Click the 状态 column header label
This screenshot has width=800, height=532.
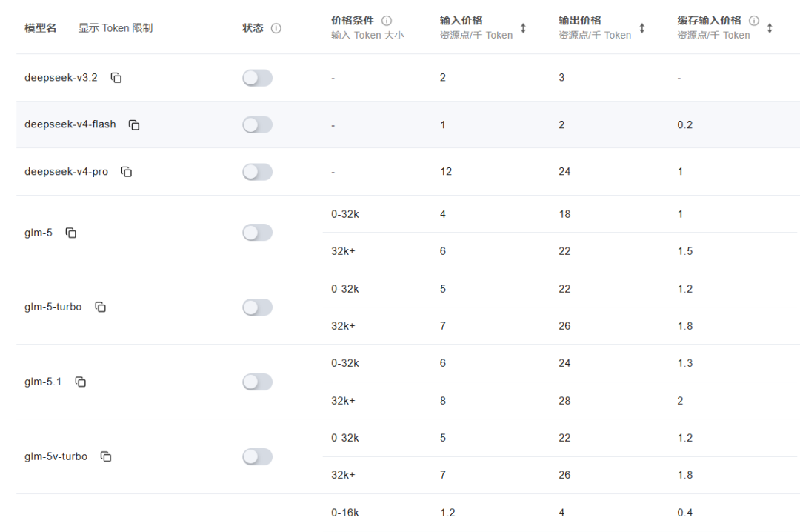coord(253,28)
